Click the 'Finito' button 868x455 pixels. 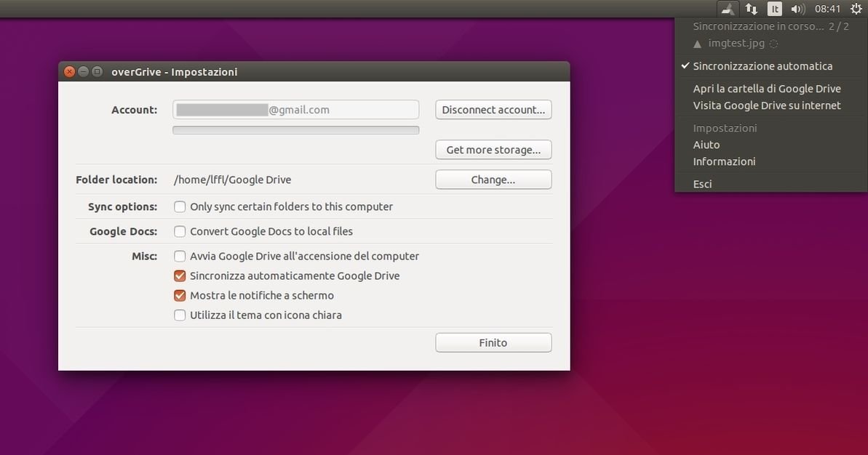tap(493, 343)
